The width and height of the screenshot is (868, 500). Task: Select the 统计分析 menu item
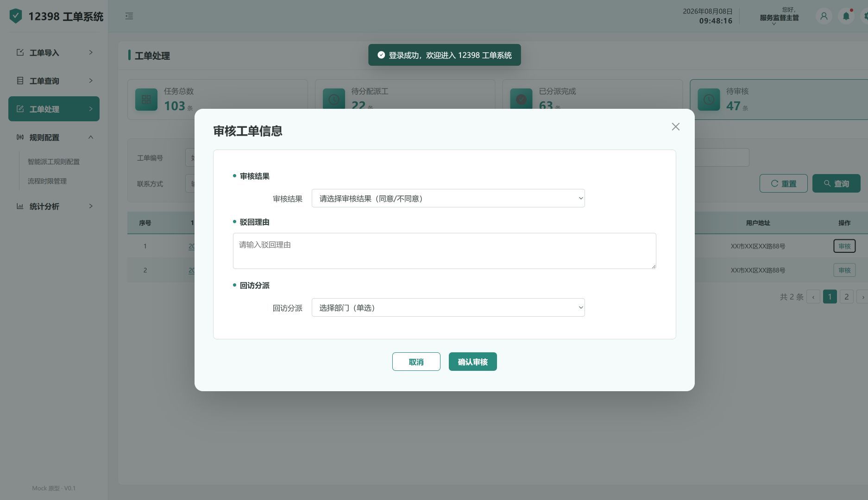click(x=54, y=206)
